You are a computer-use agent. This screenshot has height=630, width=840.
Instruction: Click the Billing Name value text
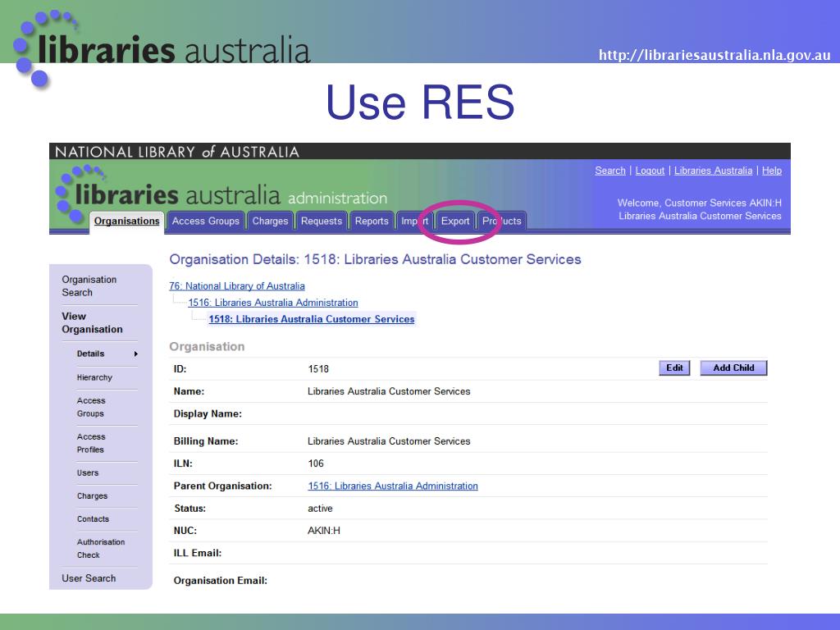pyautogui.click(x=389, y=441)
